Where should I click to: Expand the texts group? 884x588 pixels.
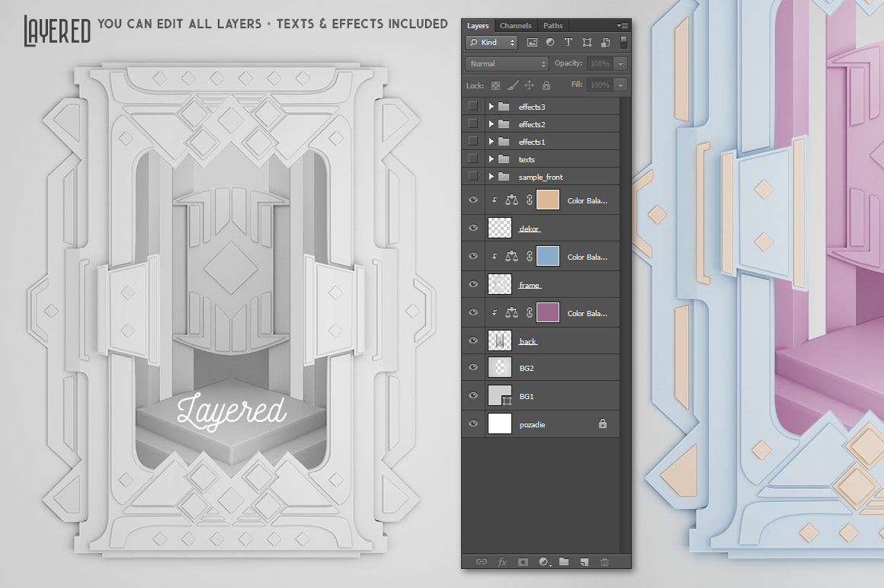(491, 159)
